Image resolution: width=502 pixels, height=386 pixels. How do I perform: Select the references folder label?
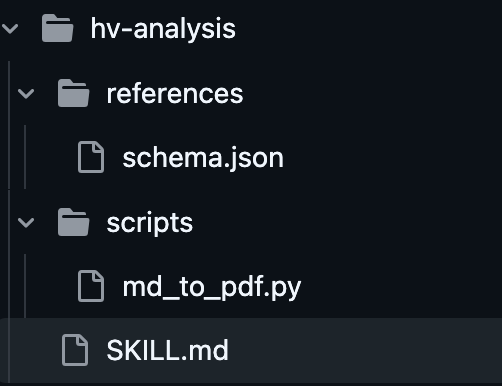click(x=175, y=94)
